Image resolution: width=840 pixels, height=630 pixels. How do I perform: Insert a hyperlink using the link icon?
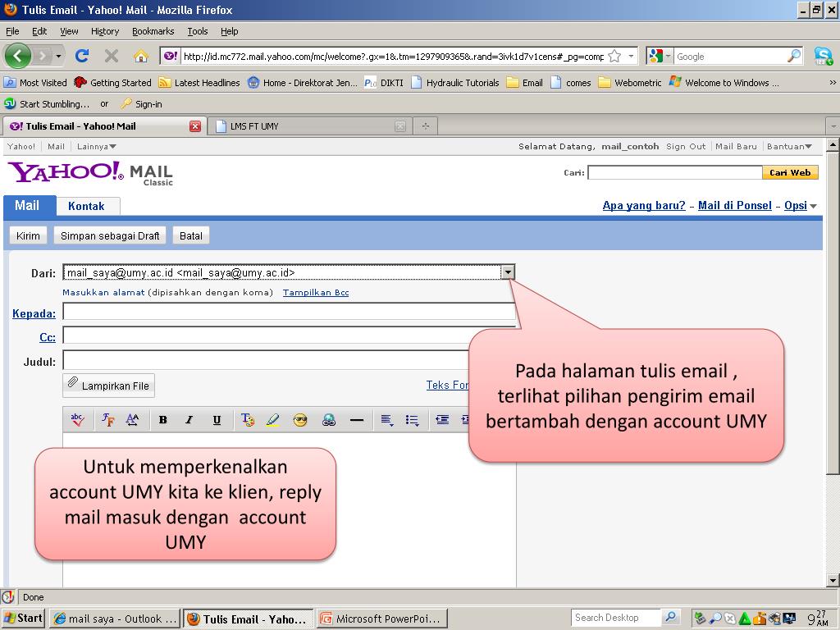tap(328, 421)
